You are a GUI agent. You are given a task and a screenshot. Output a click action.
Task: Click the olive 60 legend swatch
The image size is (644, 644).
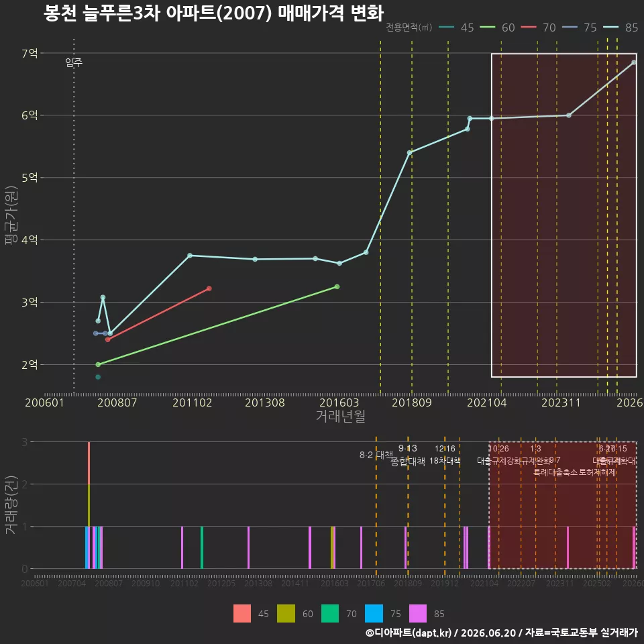pyautogui.click(x=286, y=614)
